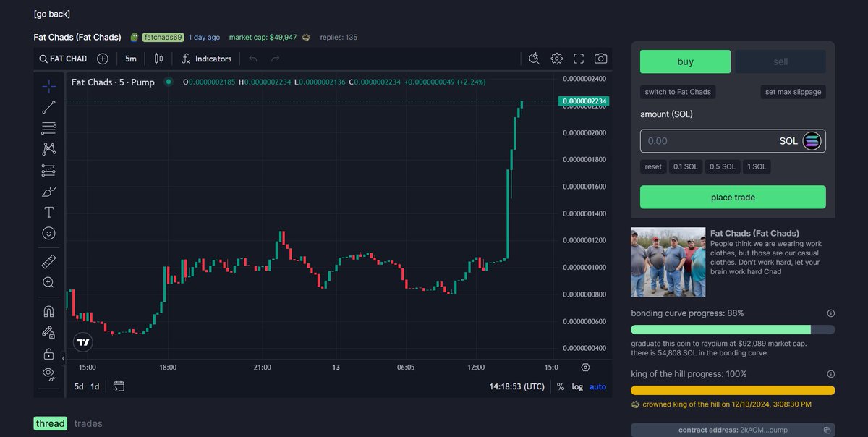This screenshot has width=868, height=437.
Task: Enable magnet mode on the chart
Action: 48,310
